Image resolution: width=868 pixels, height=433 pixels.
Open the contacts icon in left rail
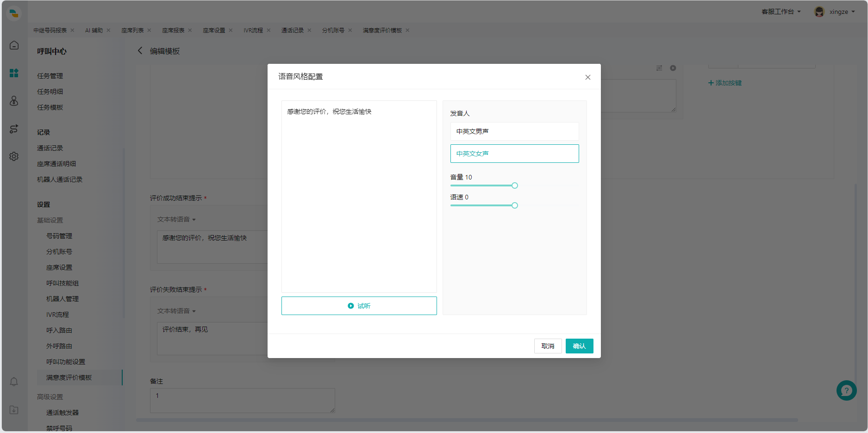click(14, 101)
